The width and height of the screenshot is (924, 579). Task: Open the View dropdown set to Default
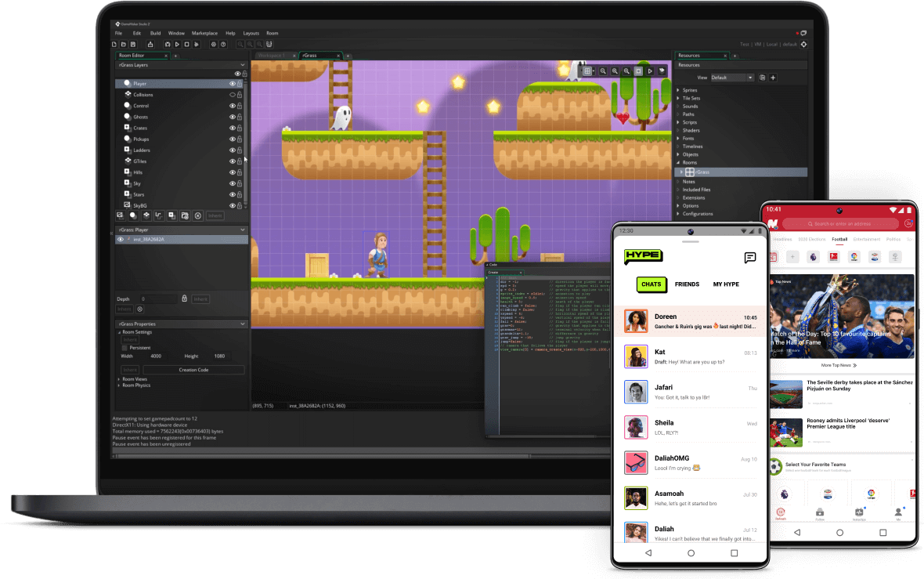732,78
